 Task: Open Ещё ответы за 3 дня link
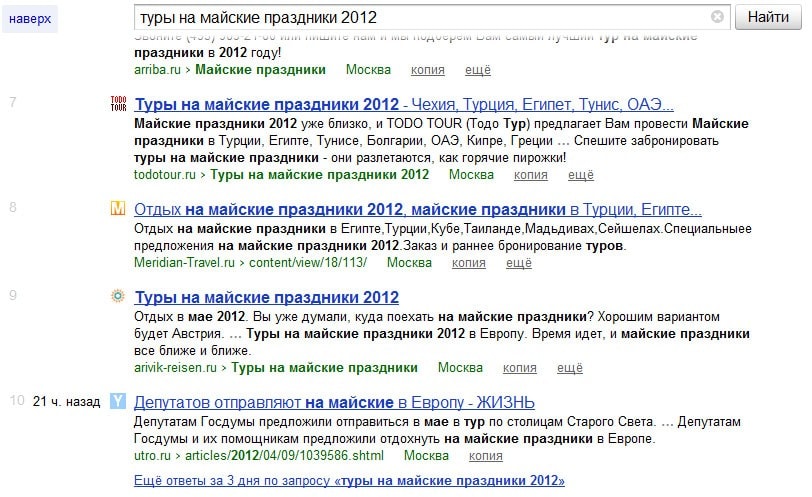[x=349, y=480]
